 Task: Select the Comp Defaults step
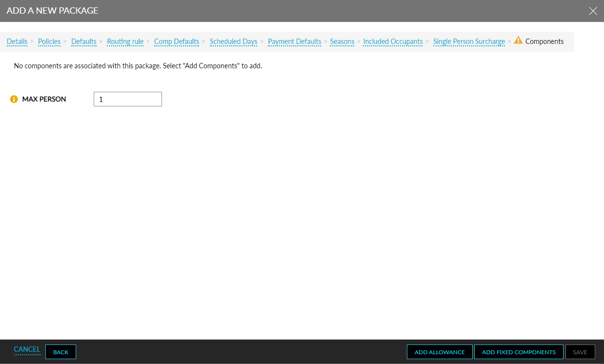pos(177,41)
